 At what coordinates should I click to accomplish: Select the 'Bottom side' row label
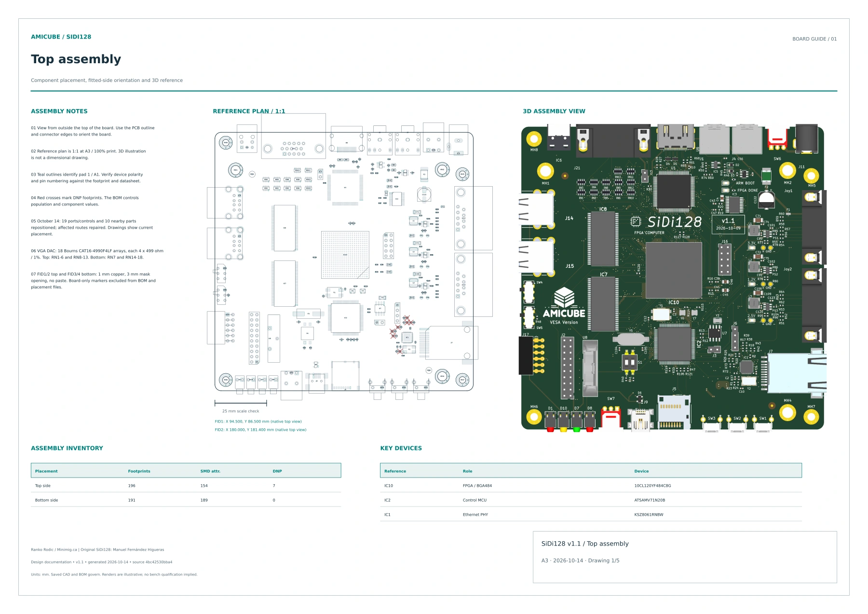46,500
